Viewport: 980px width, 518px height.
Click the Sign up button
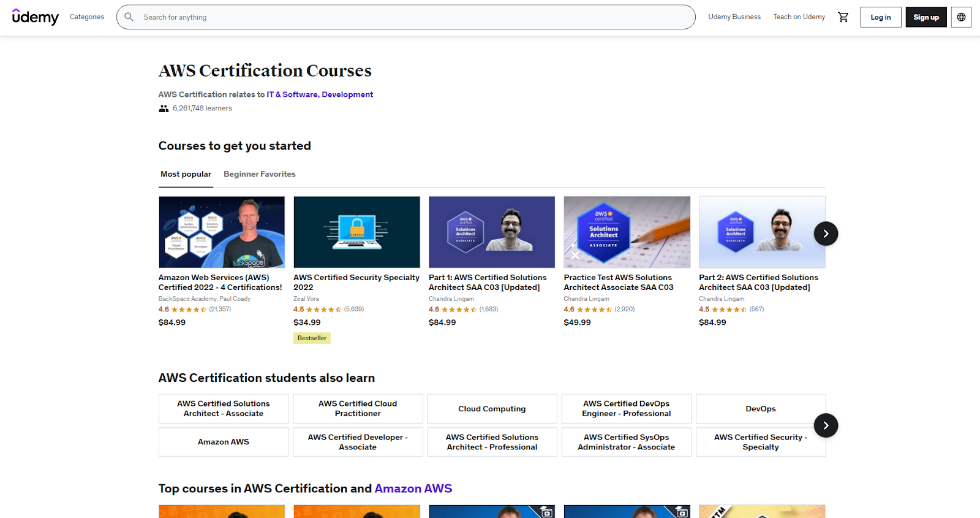(x=926, y=17)
